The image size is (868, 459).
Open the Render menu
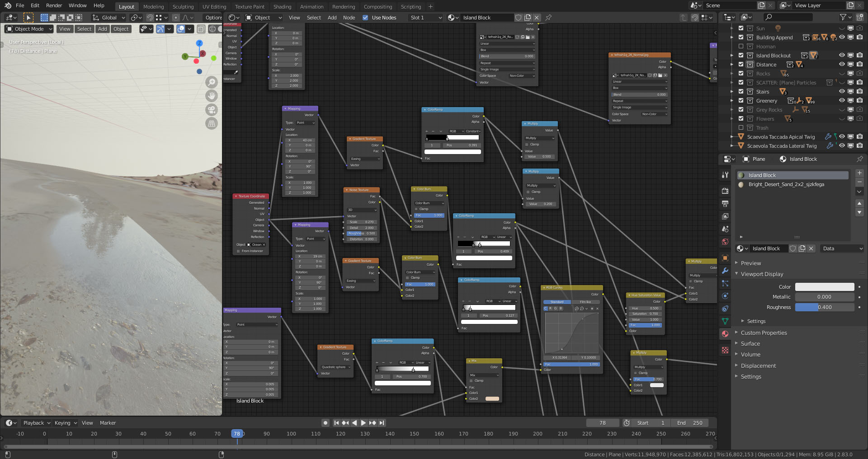54,5
